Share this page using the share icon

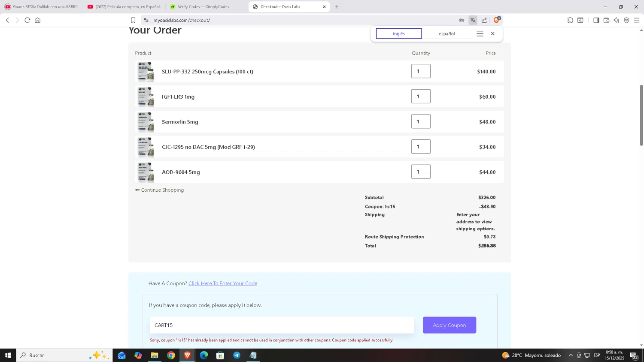click(x=484, y=20)
